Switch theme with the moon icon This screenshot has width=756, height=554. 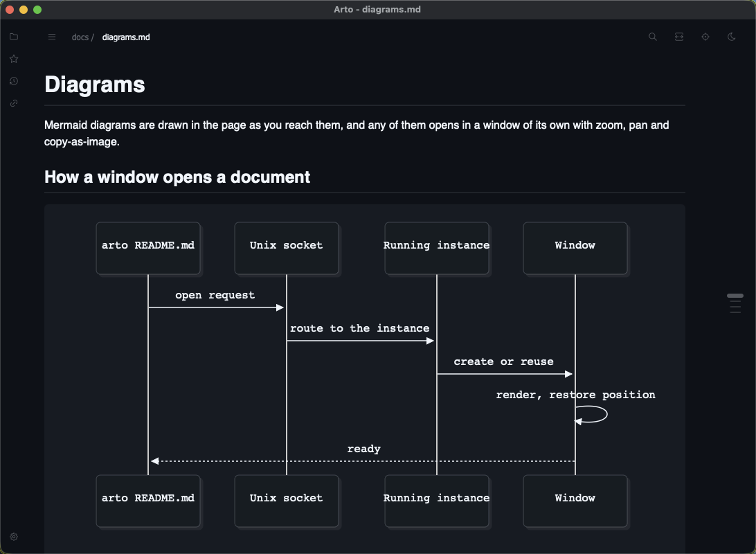coord(731,37)
